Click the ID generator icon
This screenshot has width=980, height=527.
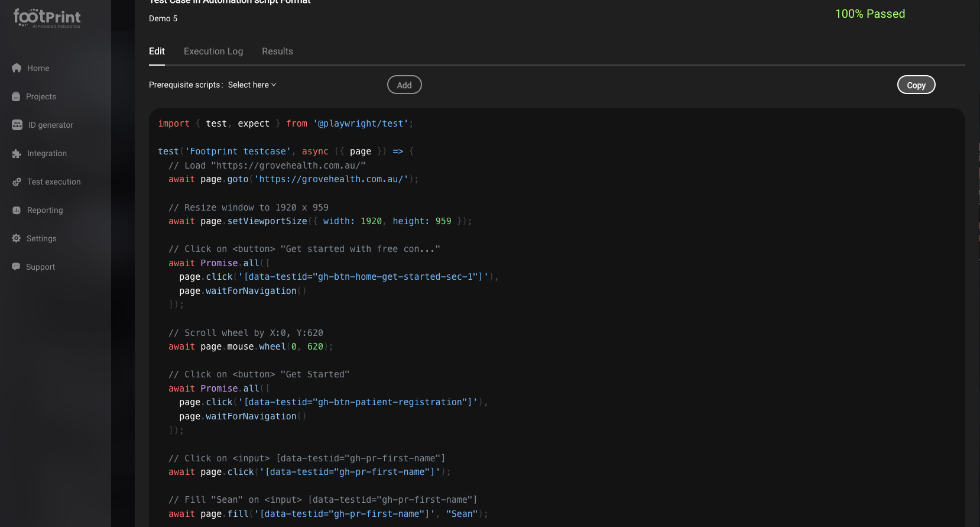(x=17, y=125)
